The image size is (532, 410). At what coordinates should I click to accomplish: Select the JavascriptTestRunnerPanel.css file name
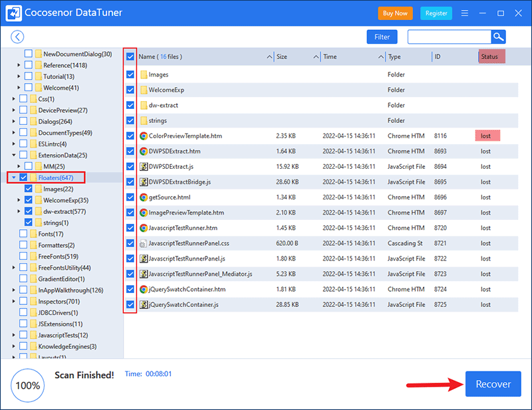(189, 243)
